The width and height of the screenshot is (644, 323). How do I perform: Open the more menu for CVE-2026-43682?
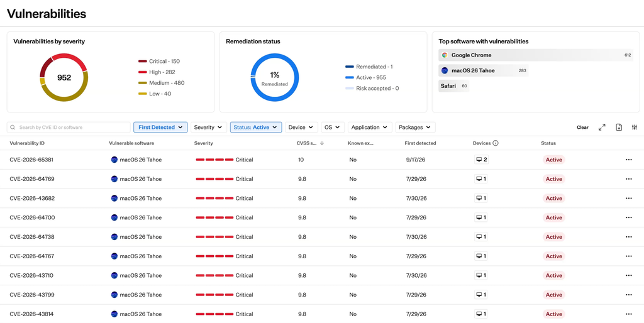coord(628,198)
